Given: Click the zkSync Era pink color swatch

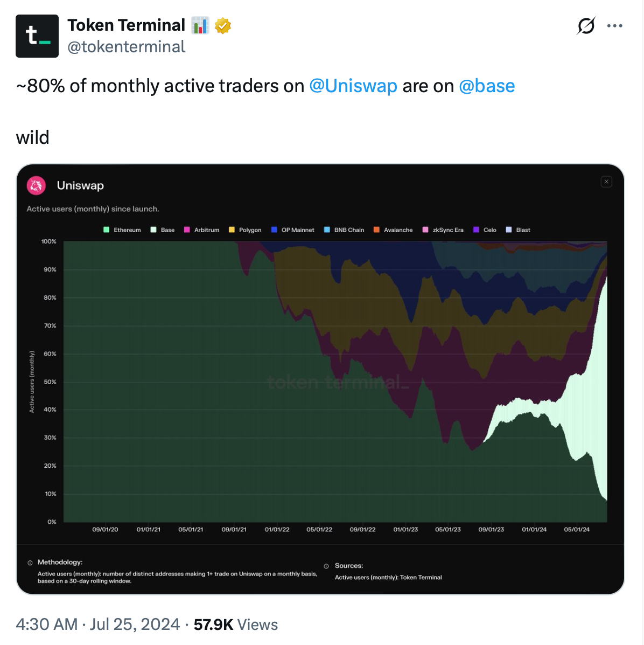Looking at the screenshot, I should [425, 230].
